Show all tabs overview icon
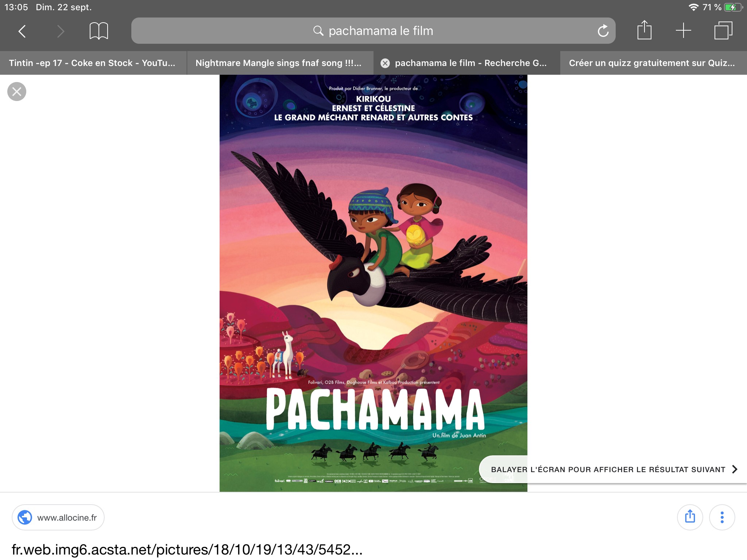 click(723, 31)
